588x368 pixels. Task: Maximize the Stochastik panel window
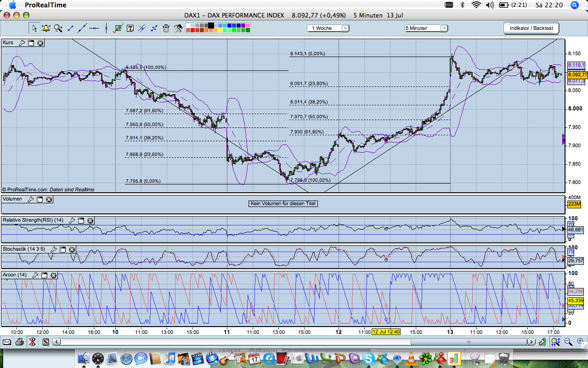tap(62, 249)
